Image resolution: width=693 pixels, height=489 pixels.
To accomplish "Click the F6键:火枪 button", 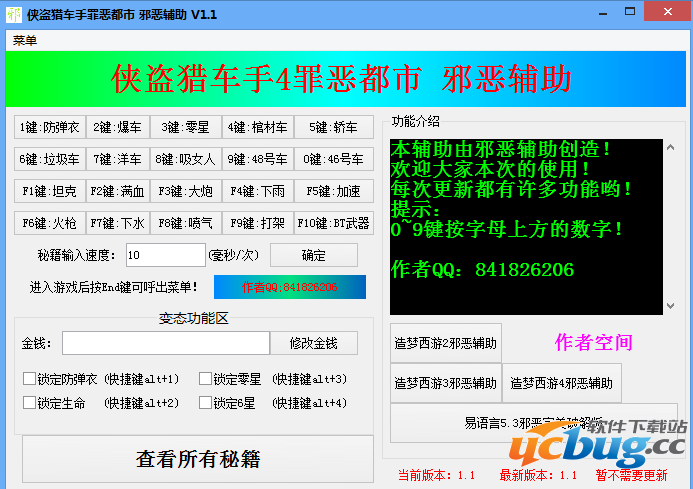I will (x=50, y=223).
